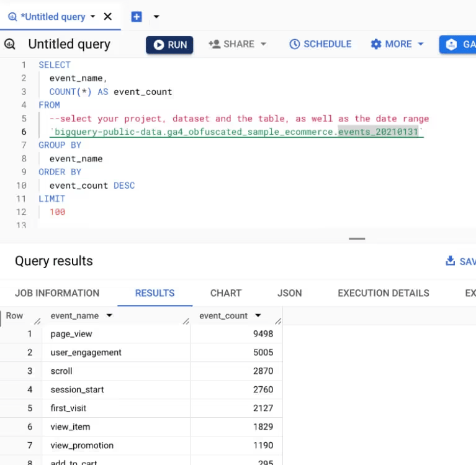476x465 pixels.
Task: Click the count value 9498
Action: pyautogui.click(x=263, y=334)
